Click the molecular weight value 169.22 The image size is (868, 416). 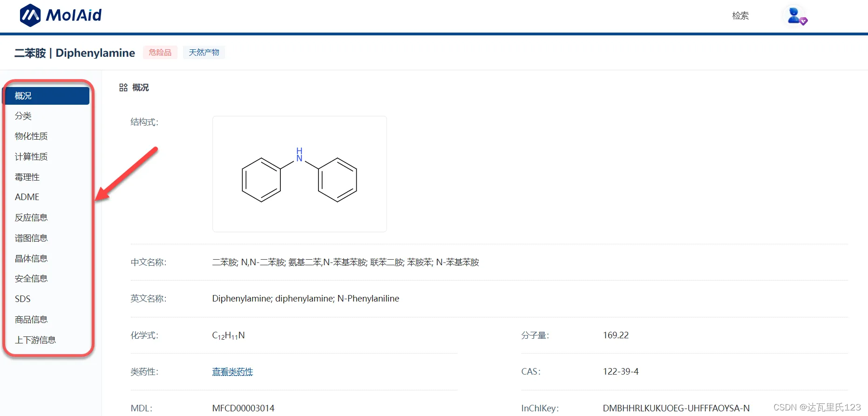point(616,335)
